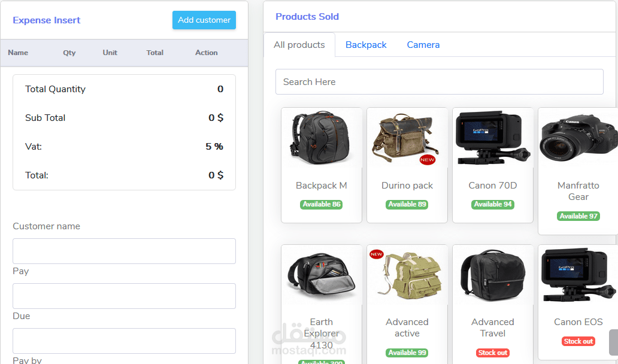Click Stock out badge under Advanced Travel
The height and width of the screenshot is (364, 618).
coord(493,353)
